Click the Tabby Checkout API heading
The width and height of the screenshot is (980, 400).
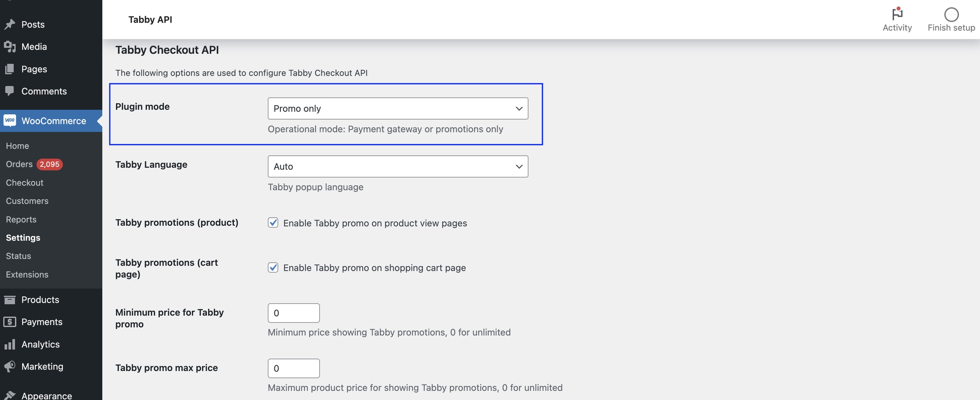pos(167,50)
